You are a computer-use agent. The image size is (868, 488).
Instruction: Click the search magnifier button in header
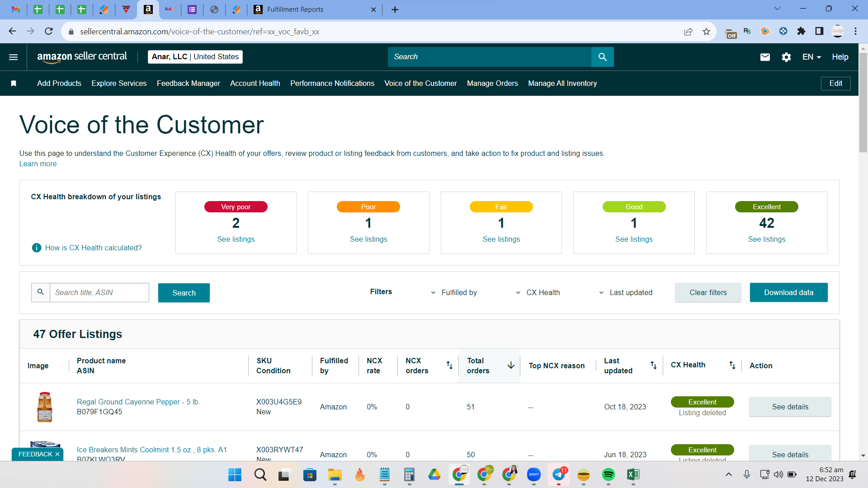602,57
